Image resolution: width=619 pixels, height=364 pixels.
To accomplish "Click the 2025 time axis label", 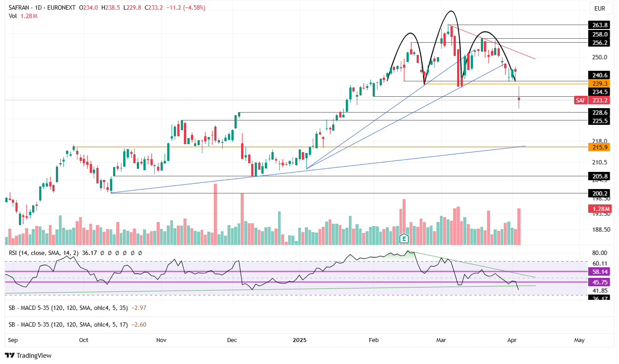I will [299, 340].
